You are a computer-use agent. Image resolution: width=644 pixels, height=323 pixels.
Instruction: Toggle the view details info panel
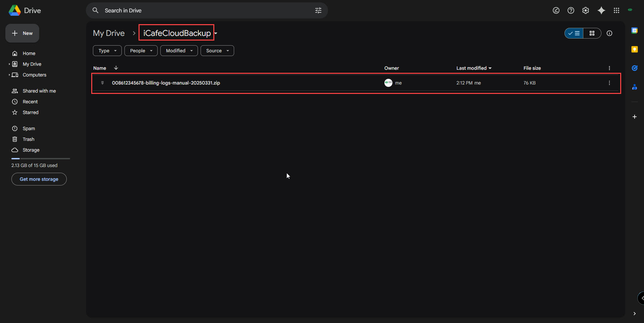609,33
